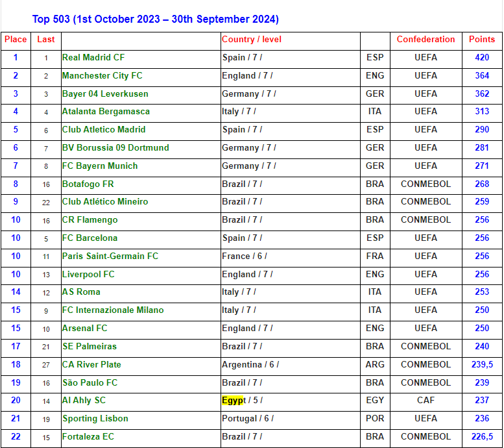Screen dimensions: 504x448
Task: Click the 'Top 503' ranking title
Action: (155, 19)
